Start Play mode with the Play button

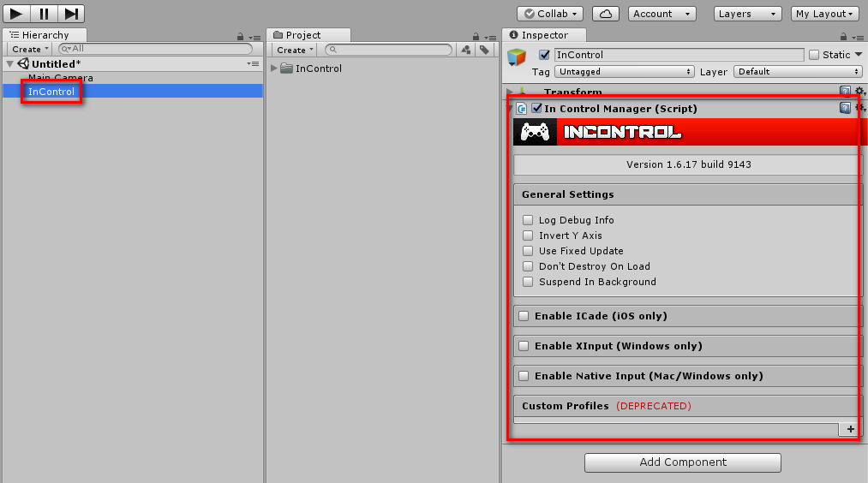tap(16, 14)
